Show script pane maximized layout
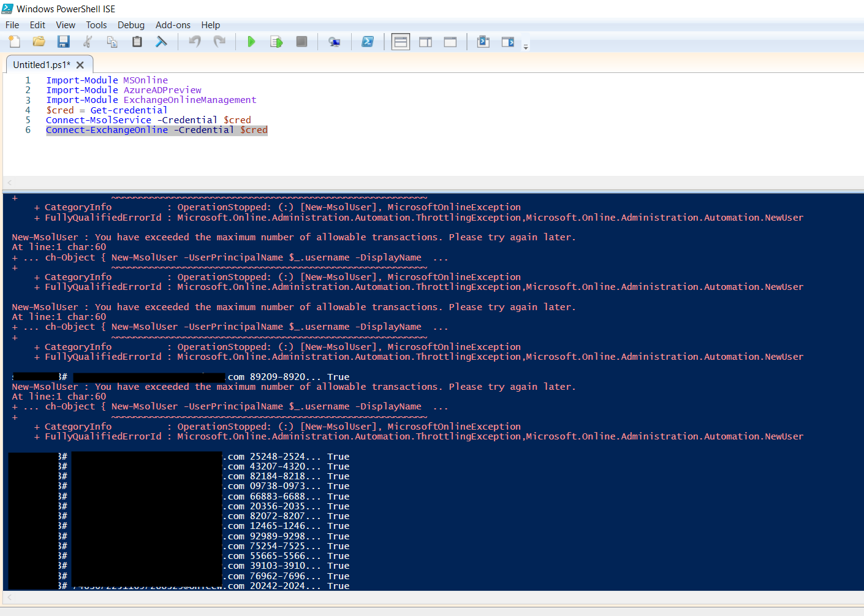Screen dimensions: 864x616 450,42
